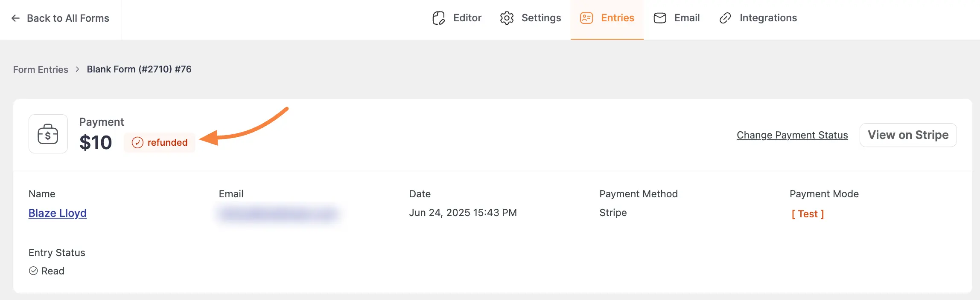Click the payment briefcase icon
This screenshot has height=300, width=980.
pyautogui.click(x=48, y=134)
